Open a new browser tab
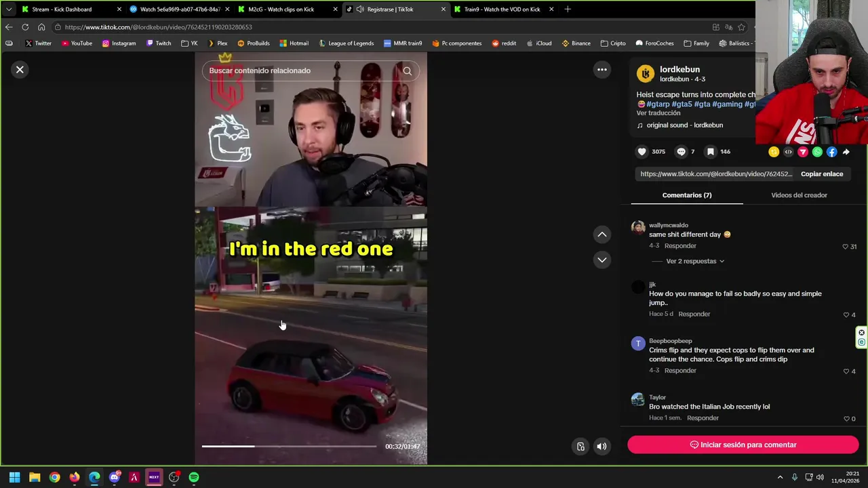The image size is (868, 488). coord(568,9)
